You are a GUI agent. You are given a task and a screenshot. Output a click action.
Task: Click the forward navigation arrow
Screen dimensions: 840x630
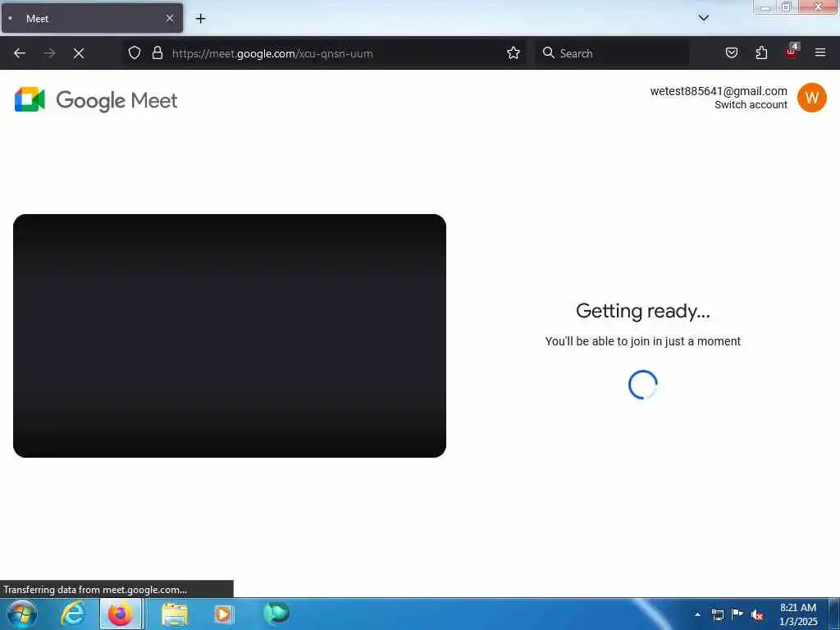coord(49,53)
